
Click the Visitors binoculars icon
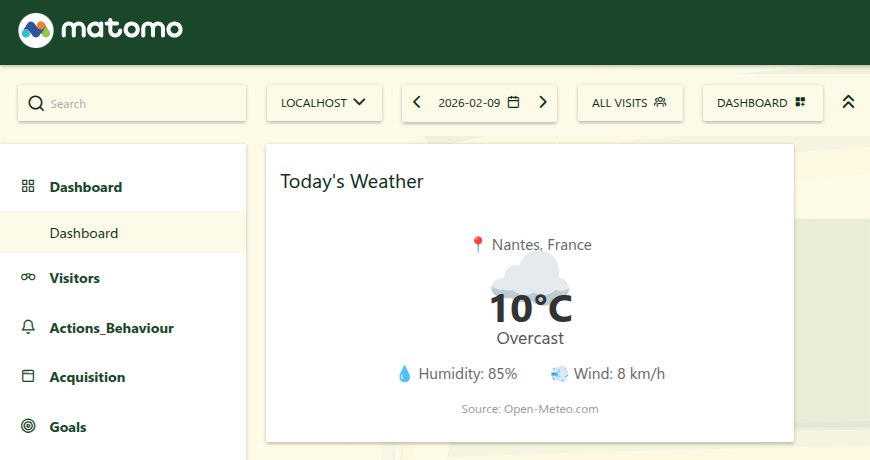tap(28, 278)
